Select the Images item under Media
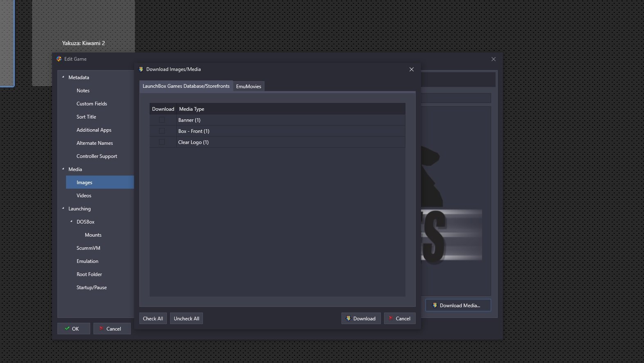Screen dimensions: 644x363 100,182
